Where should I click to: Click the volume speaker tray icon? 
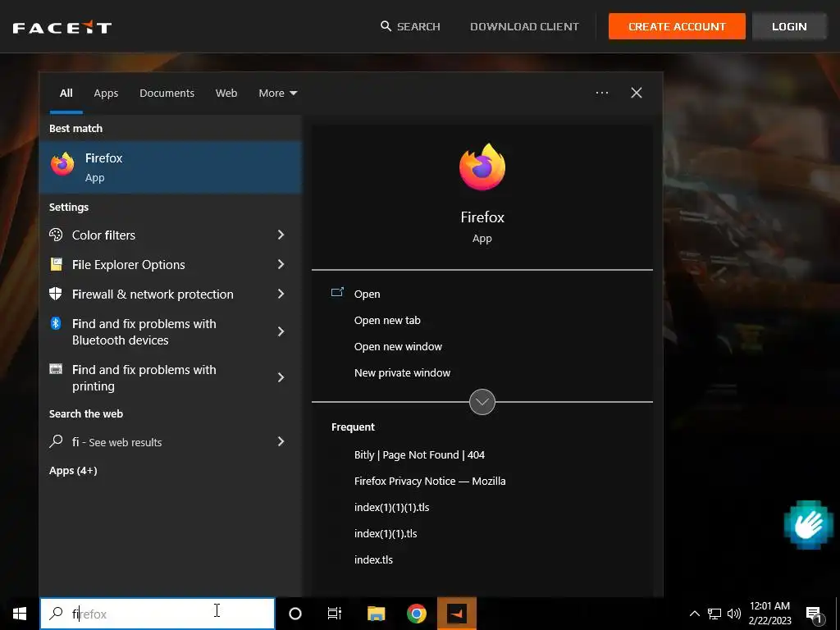coord(734,614)
